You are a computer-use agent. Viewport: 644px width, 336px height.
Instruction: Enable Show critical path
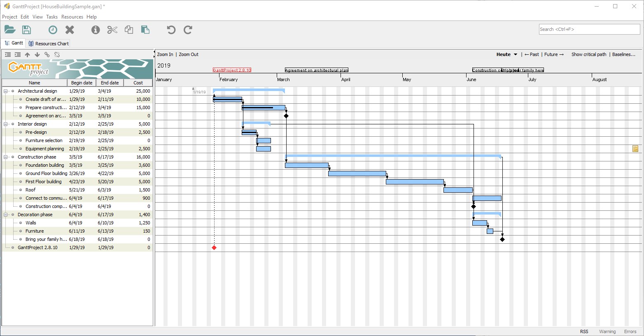tap(588, 54)
